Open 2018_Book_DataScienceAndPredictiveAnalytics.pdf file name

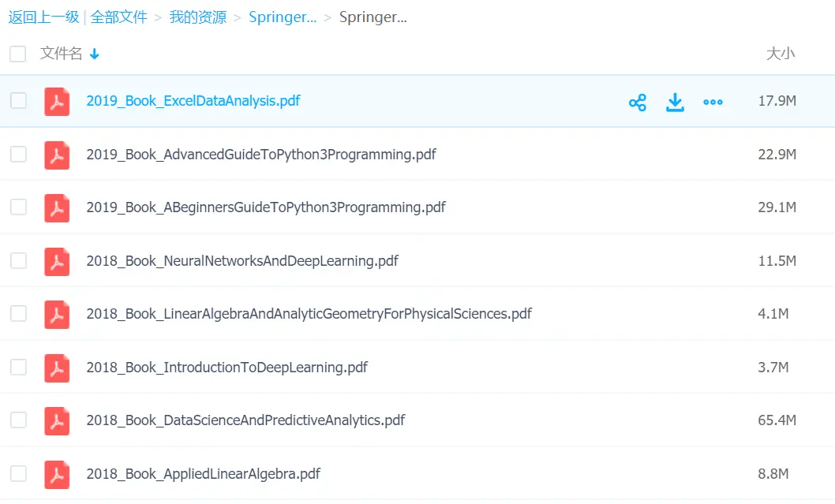(245, 420)
